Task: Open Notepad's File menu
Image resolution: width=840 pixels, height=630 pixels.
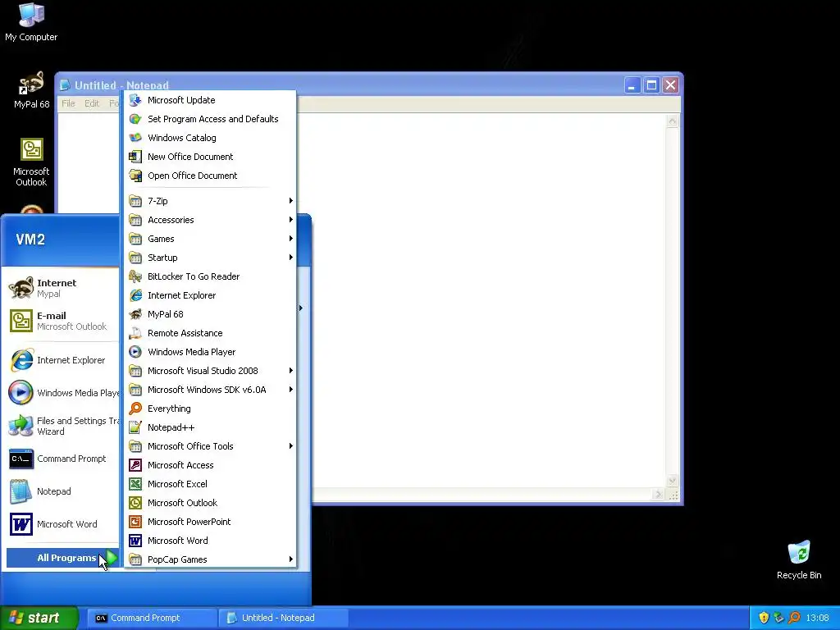Action: [68, 103]
